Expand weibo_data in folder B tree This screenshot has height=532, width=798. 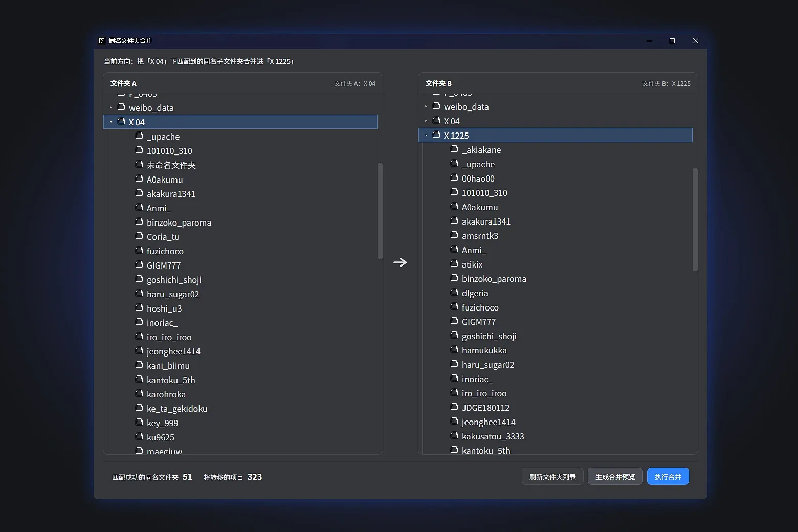pyautogui.click(x=426, y=106)
